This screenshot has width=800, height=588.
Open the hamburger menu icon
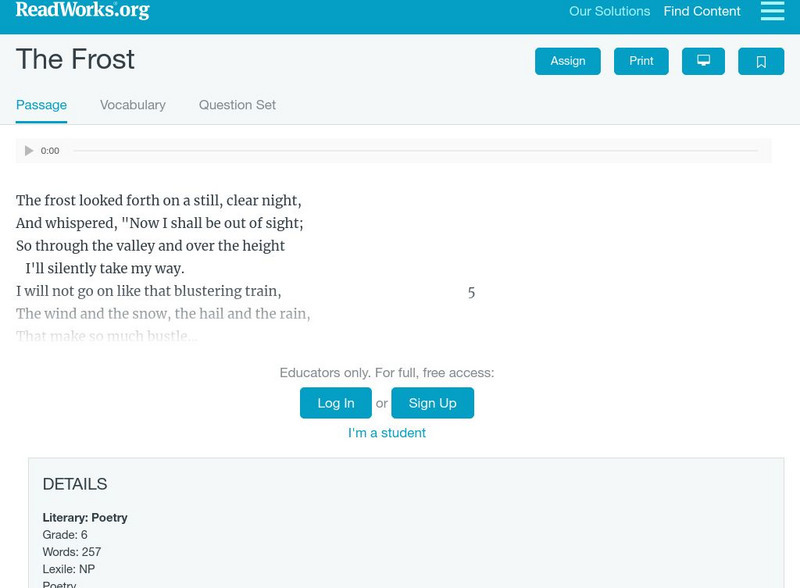point(772,11)
